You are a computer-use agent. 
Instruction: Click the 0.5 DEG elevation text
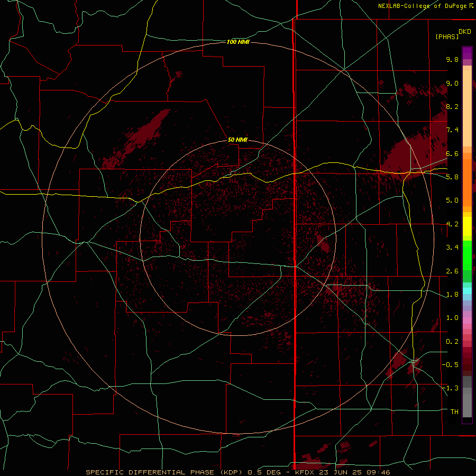coord(264,472)
